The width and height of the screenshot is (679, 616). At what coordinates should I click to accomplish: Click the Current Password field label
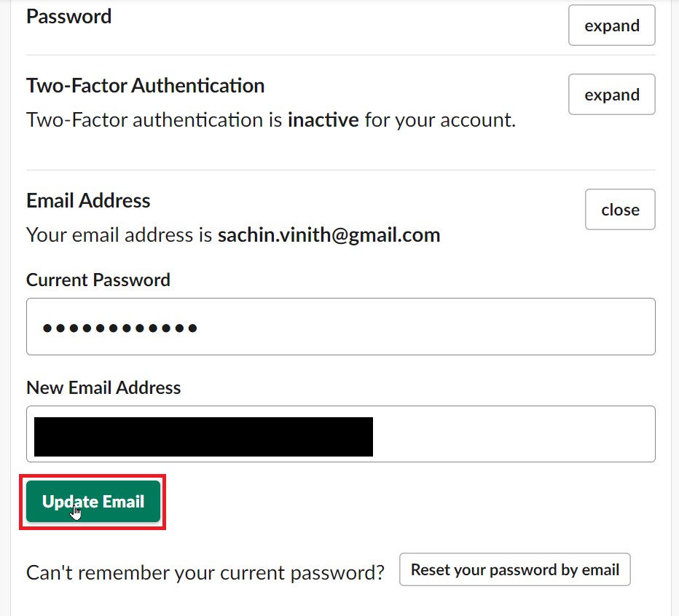pos(98,280)
